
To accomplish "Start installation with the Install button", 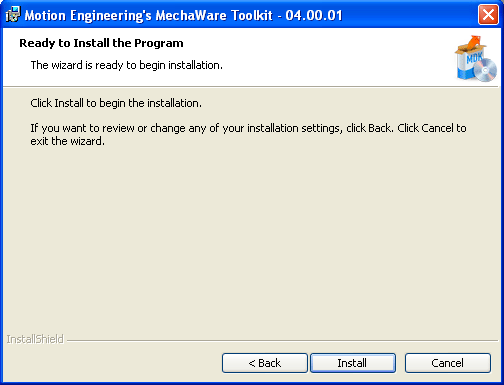I will pos(353,363).
